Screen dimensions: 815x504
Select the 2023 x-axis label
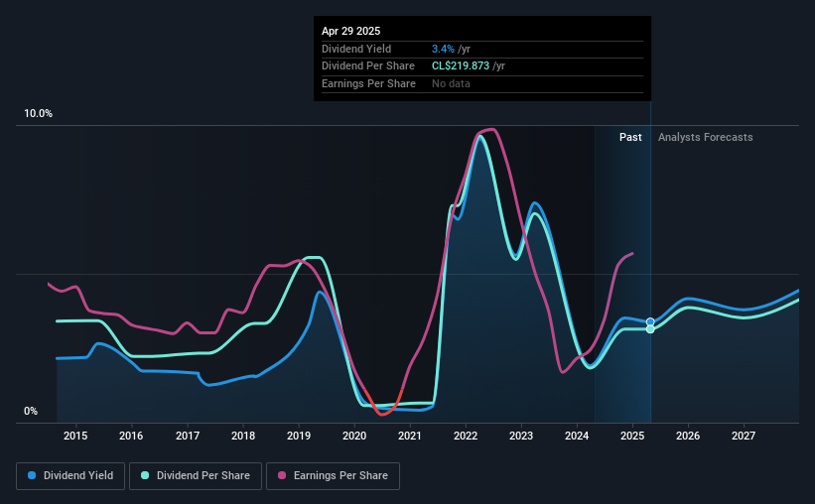pyautogui.click(x=521, y=436)
